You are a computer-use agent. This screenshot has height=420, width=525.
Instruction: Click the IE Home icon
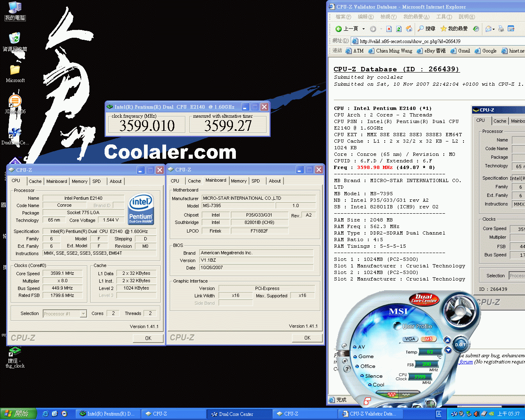coord(409,29)
